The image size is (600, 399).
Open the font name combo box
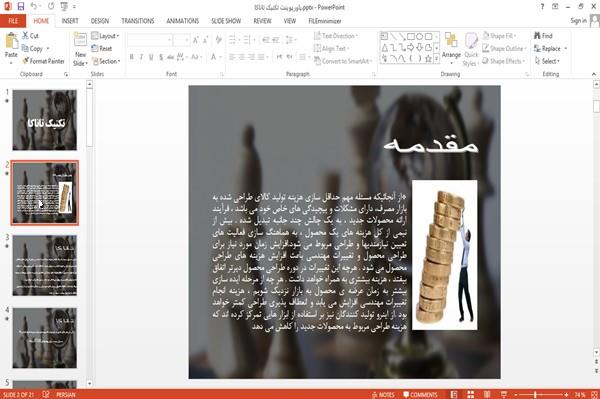tap(149, 40)
